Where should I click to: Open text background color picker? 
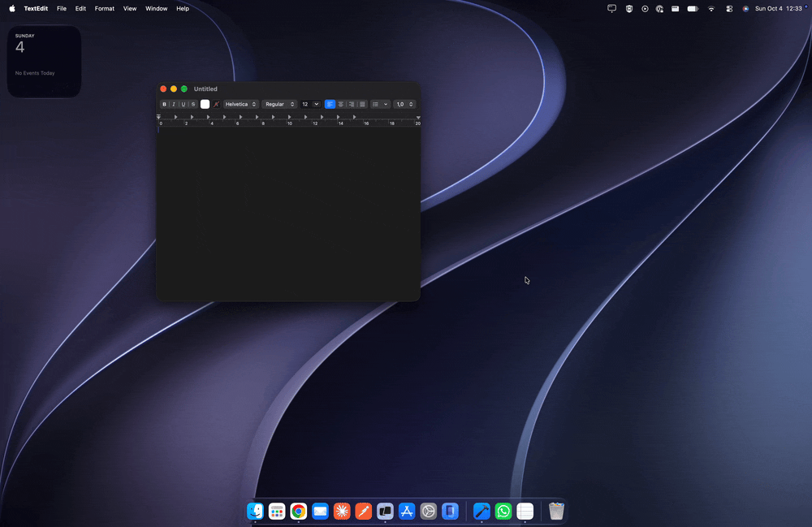[217, 104]
